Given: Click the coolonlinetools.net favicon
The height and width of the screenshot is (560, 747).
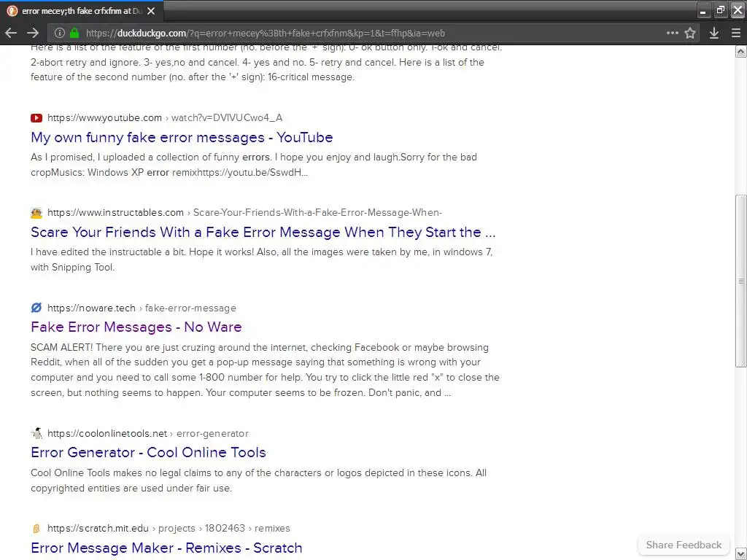Looking at the screenshot, I should tap(36, 433).
